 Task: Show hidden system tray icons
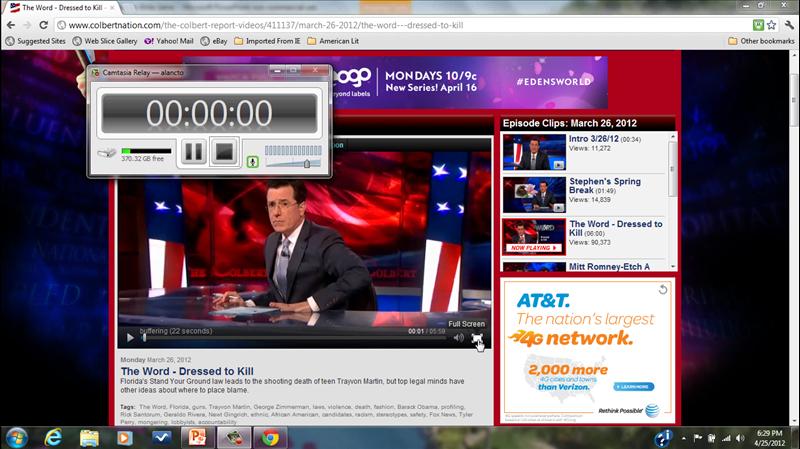coord(684,438)
